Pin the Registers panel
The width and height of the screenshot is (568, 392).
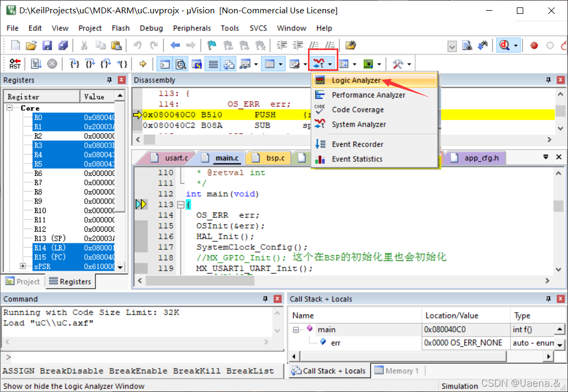[109, 80]
